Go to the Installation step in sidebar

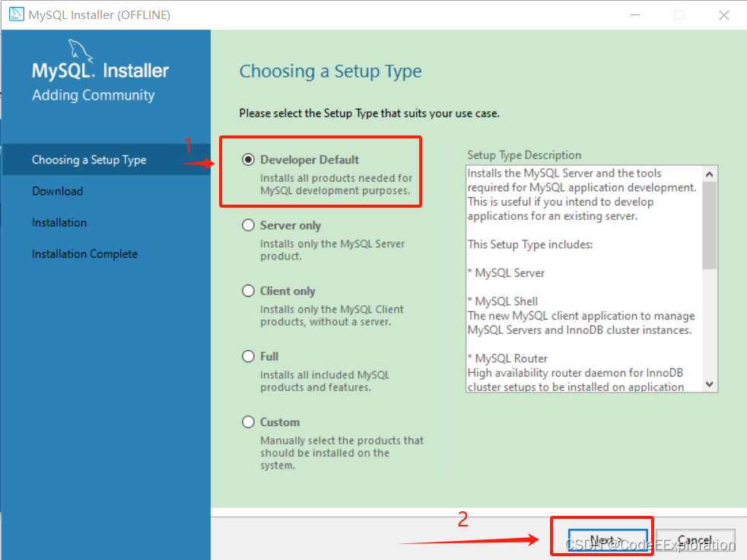(x=59, y=223)
